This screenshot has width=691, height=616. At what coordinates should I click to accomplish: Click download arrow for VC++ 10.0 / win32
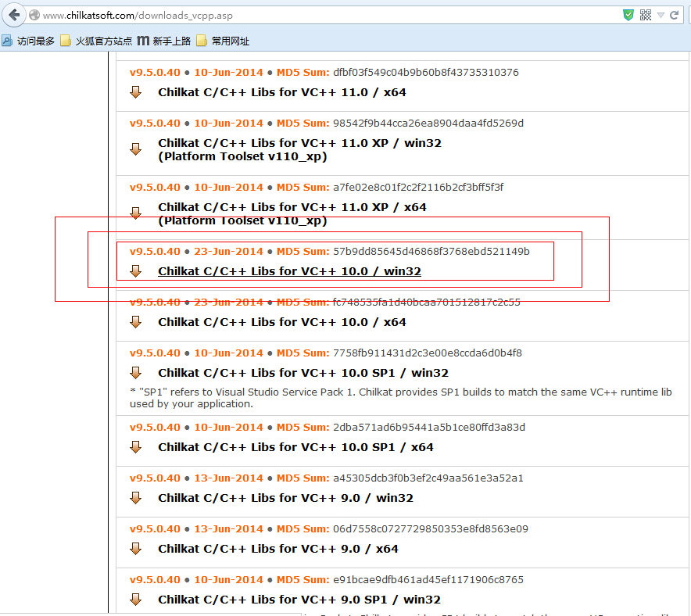[136, 271]
